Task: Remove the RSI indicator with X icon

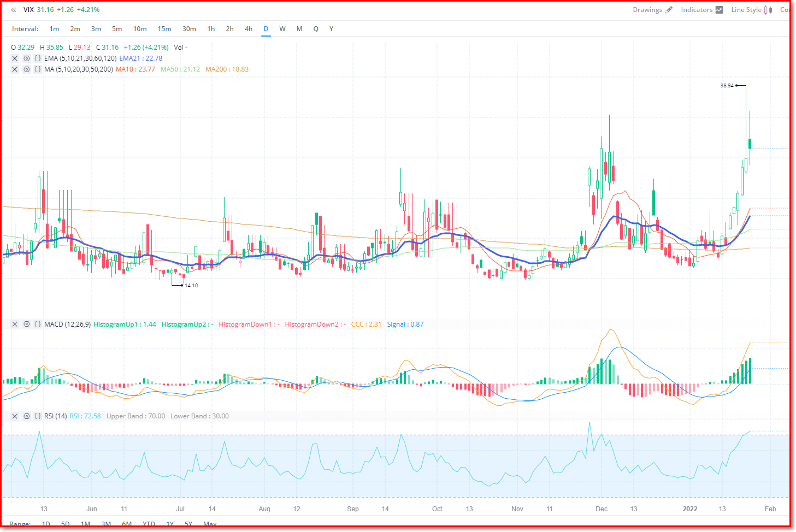Action: coord(15,416)
